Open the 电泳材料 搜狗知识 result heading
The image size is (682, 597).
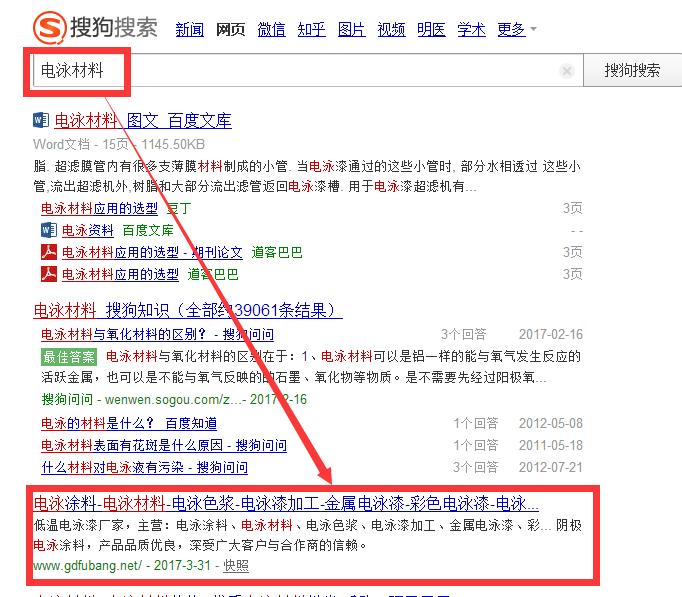188,310
